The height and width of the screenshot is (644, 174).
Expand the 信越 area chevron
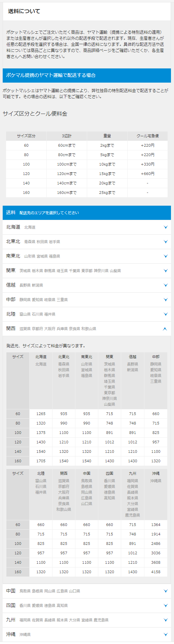[x=165, y=285]
